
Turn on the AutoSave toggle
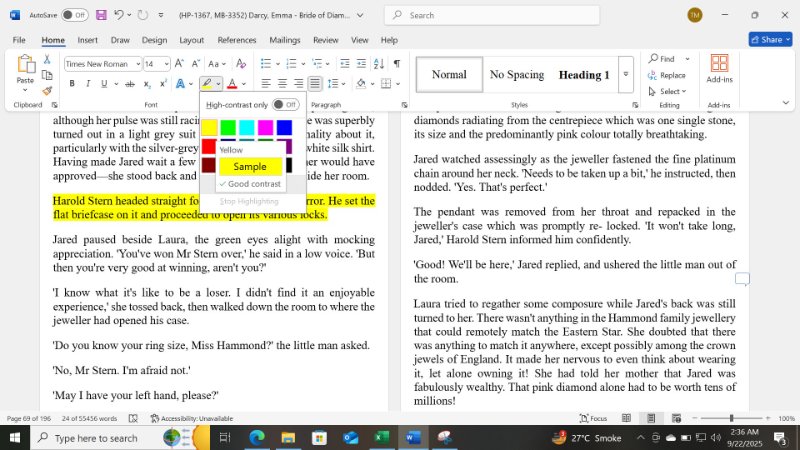coord(74,15)
